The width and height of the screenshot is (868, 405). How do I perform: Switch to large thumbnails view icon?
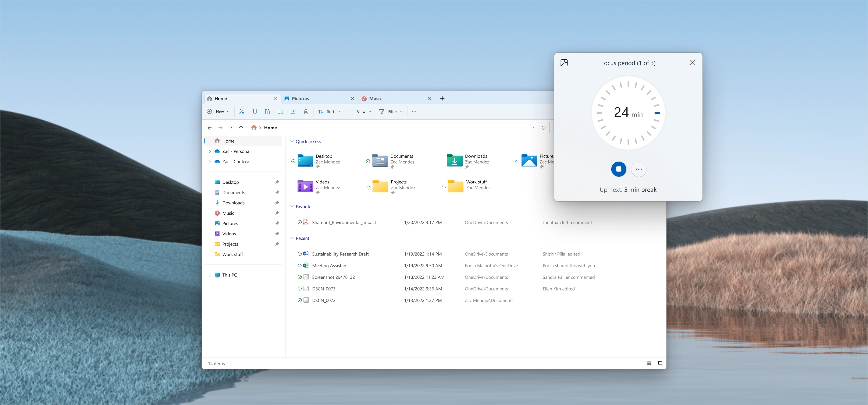pos(660,363)
